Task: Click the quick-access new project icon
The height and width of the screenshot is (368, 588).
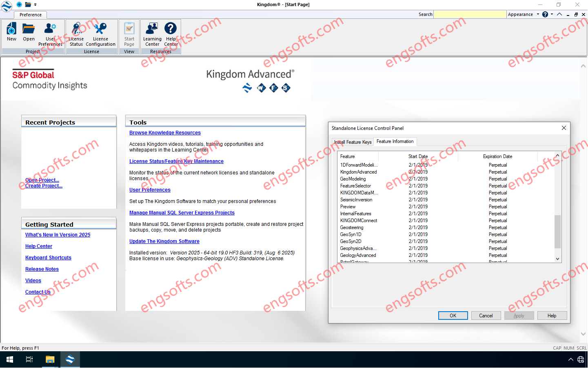Action: pos(19,4)
